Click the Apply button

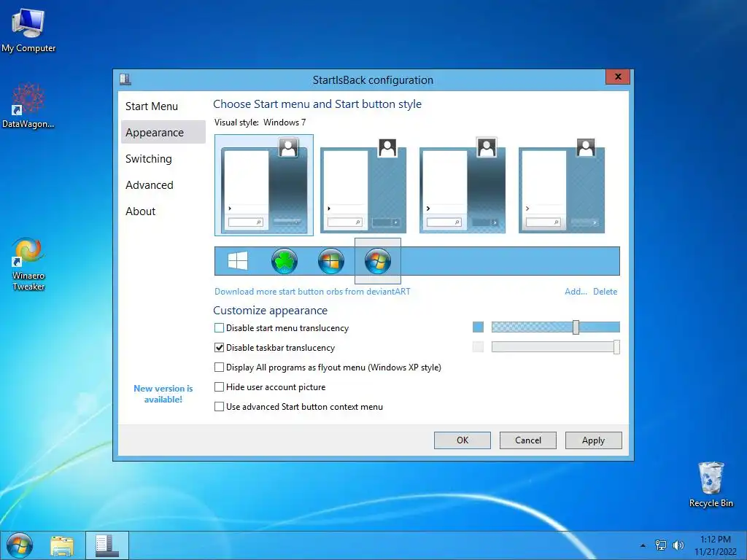pyautogui.click(x=594, y=440)
